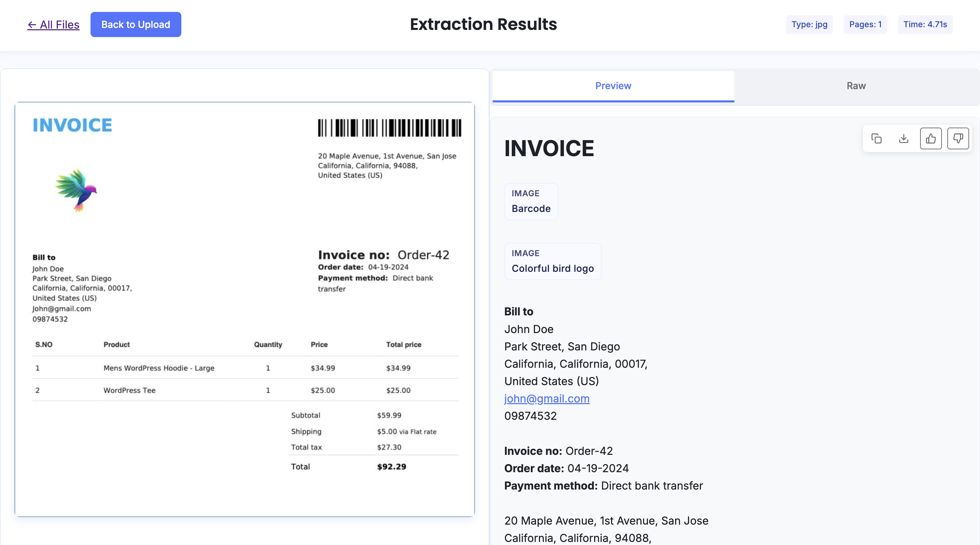Click the barcode on the invoice image
The height and width of the screenshot is (545, 980).
coord(389,128)
